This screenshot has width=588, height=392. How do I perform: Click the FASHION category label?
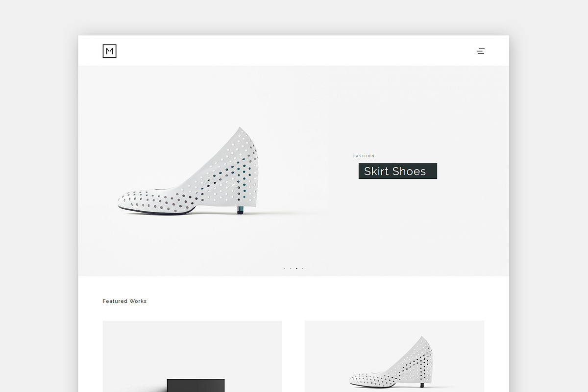[x=364, y=156]
